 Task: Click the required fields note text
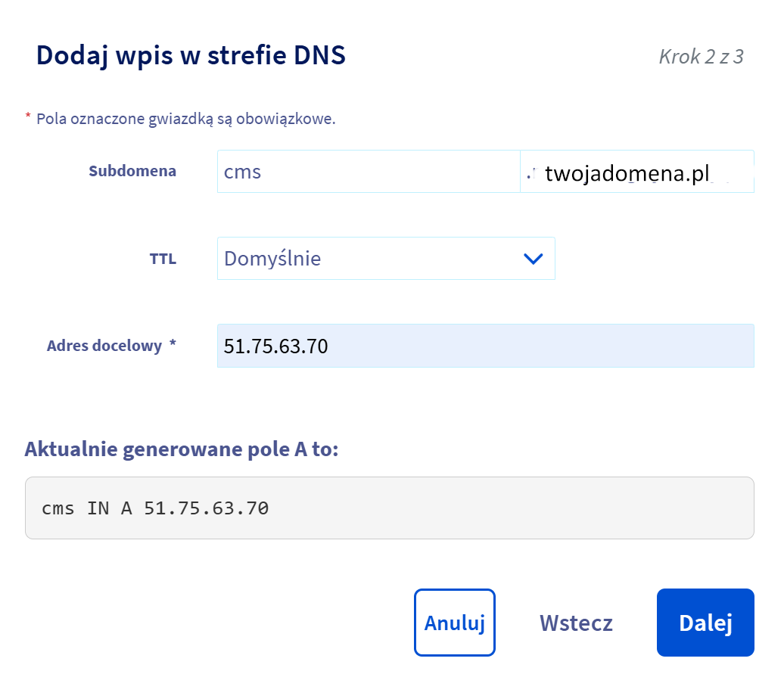pyautogui.click(x=185, y=119)
